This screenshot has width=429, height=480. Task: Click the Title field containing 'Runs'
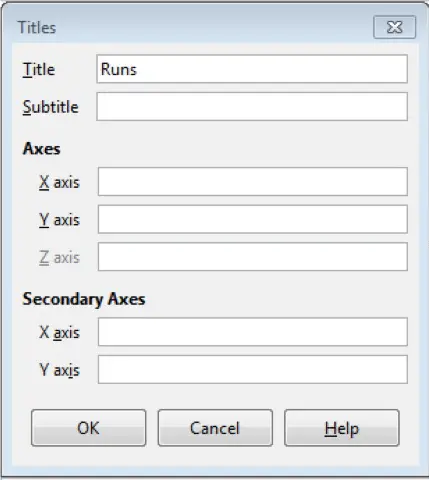point(252,69)
